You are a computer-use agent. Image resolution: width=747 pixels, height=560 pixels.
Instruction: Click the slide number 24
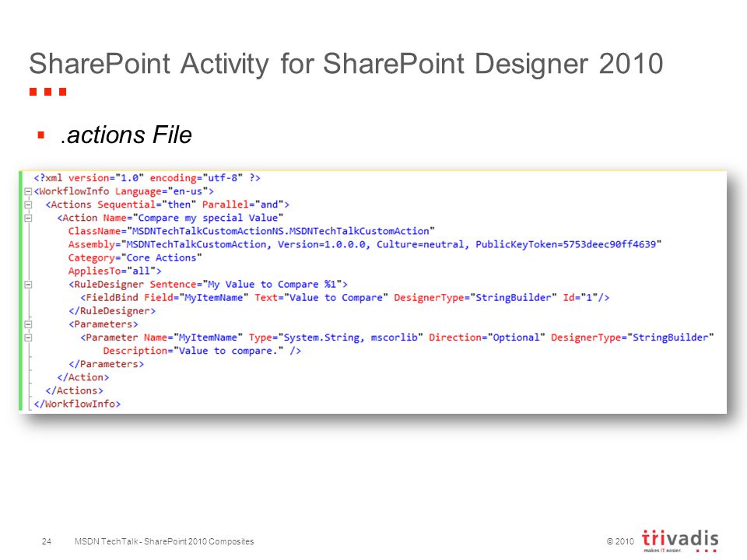pyautogui.click(x=46, y=541)
